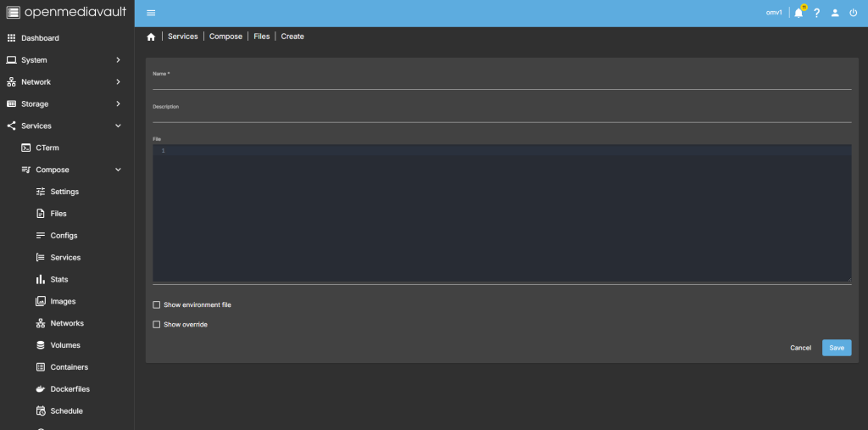Click the Save button

coord(836,348)
